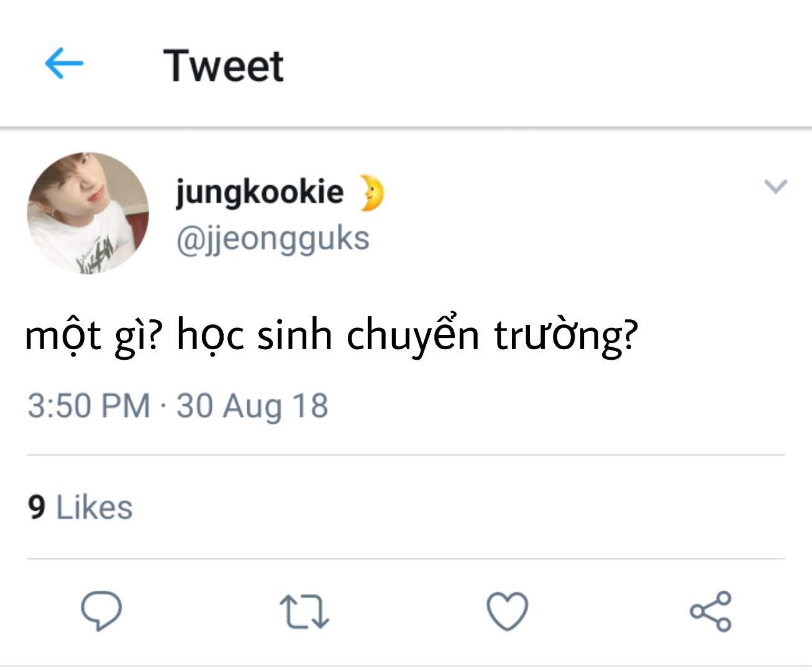Share the tweet via the share icon
This screenshot has width=812, height=671.
[x=711, y=611]
